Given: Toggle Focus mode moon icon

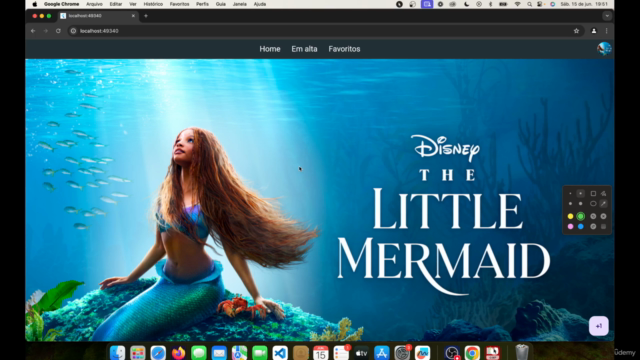Looking at the screenshot, I should pos(467,4).
